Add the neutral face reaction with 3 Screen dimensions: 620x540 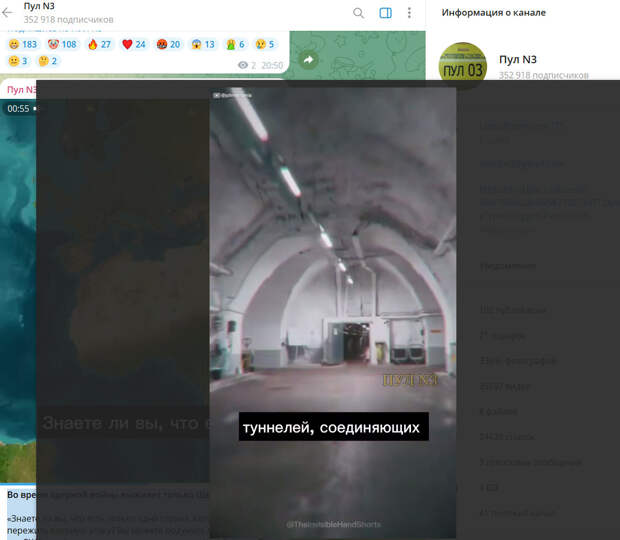click(18, 61)
